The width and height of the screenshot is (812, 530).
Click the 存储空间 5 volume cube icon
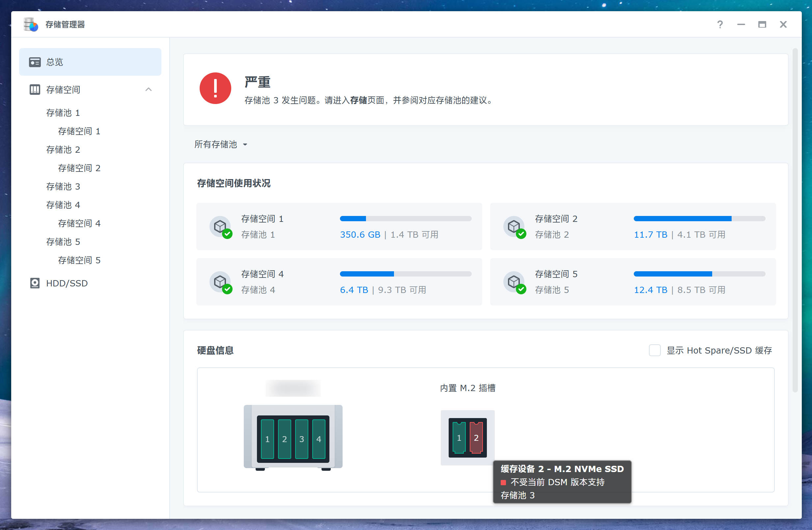pos(514,282)
